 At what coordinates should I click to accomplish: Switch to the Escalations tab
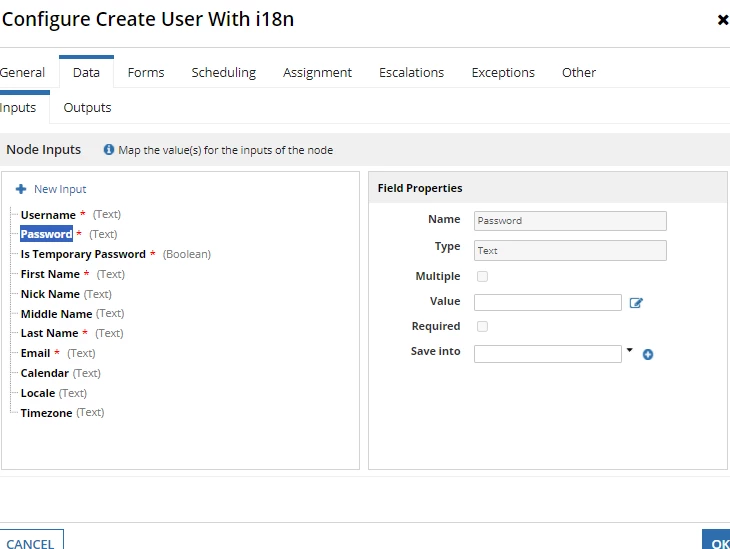412,73
